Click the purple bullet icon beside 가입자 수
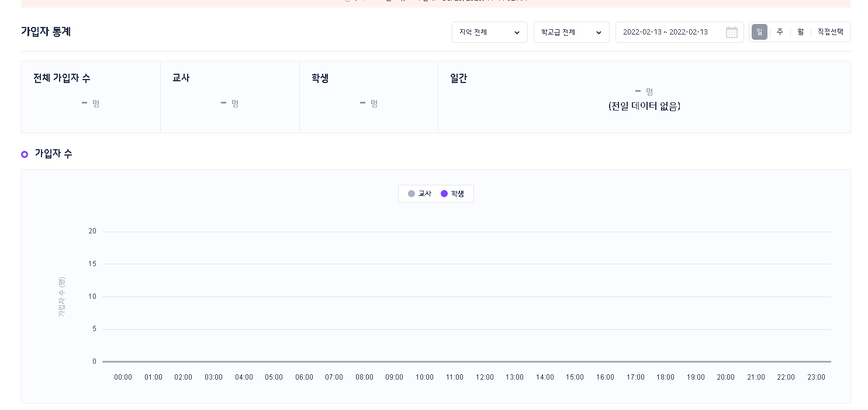 [x=25, y=154]
